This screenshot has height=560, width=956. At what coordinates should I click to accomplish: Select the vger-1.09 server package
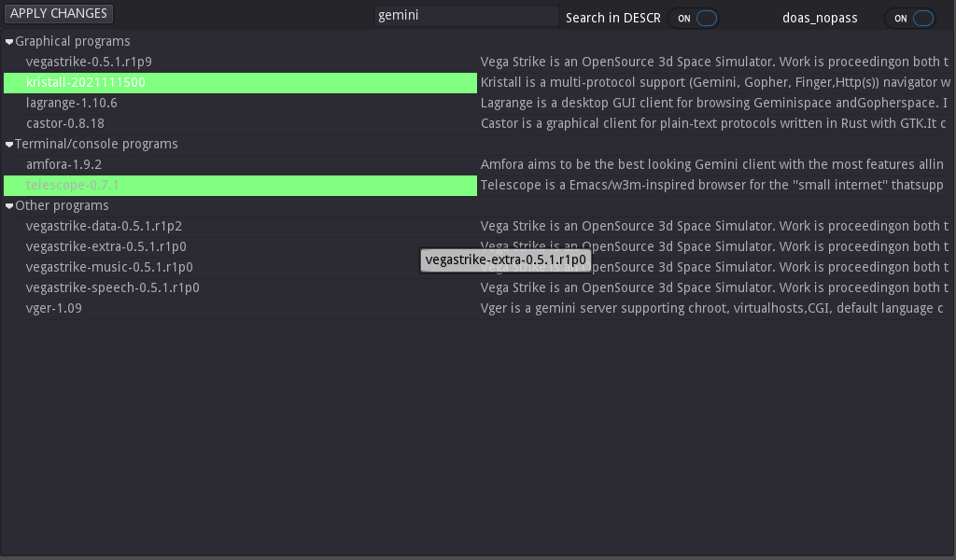(x=54, y=309)
